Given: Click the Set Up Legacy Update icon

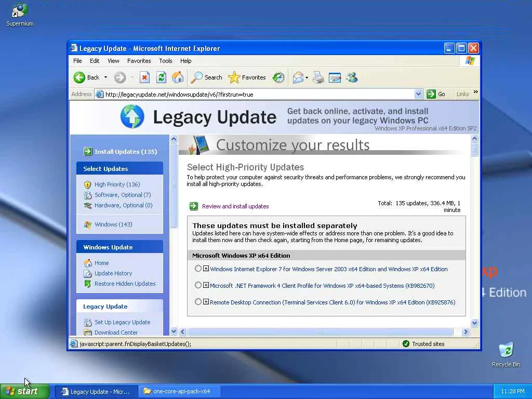Looking at the screenshot, I should point(87,322).
